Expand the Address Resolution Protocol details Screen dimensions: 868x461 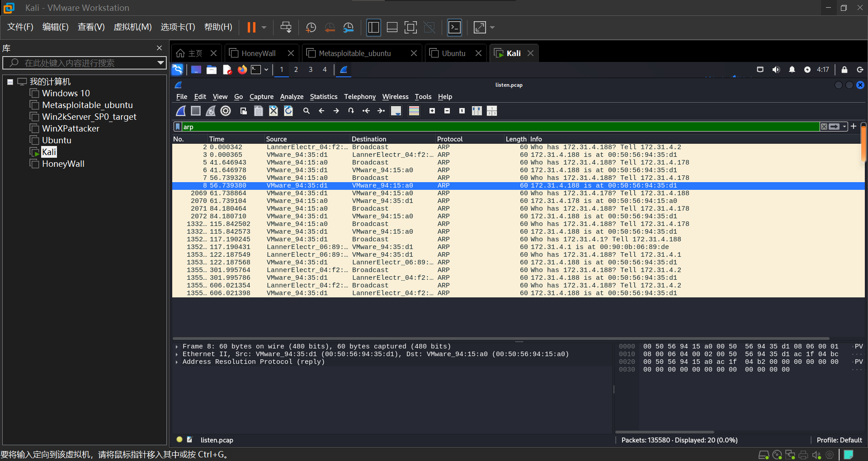click(x=177, y=362)
